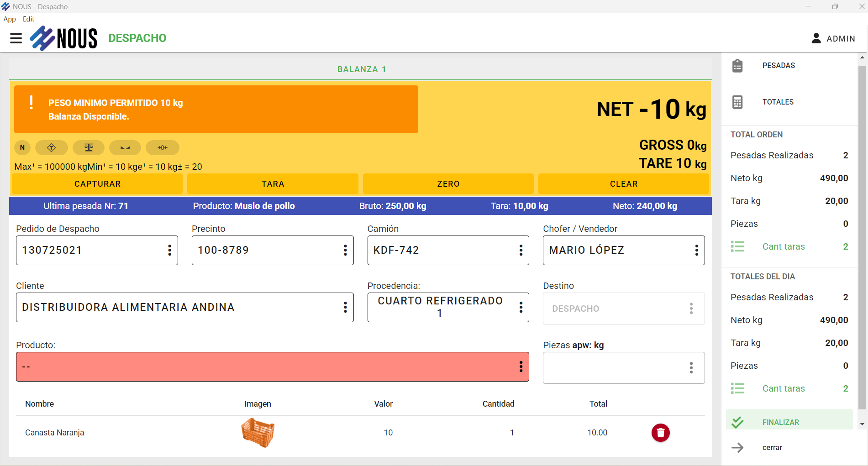The image size is (868, 466).
Task: Delete the Canasta Naranja tare row
Action: tap(660, 433)
